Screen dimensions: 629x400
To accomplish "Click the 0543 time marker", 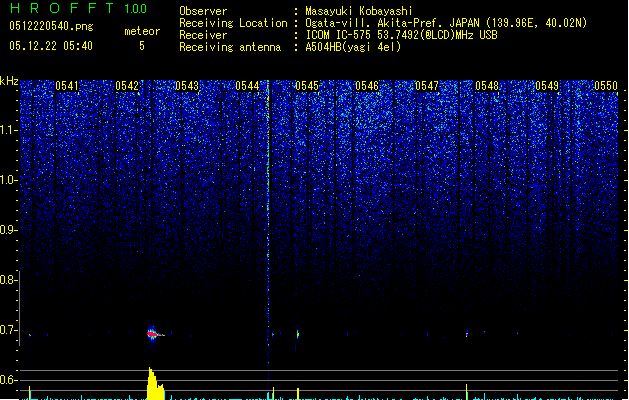I will [187, 86].
